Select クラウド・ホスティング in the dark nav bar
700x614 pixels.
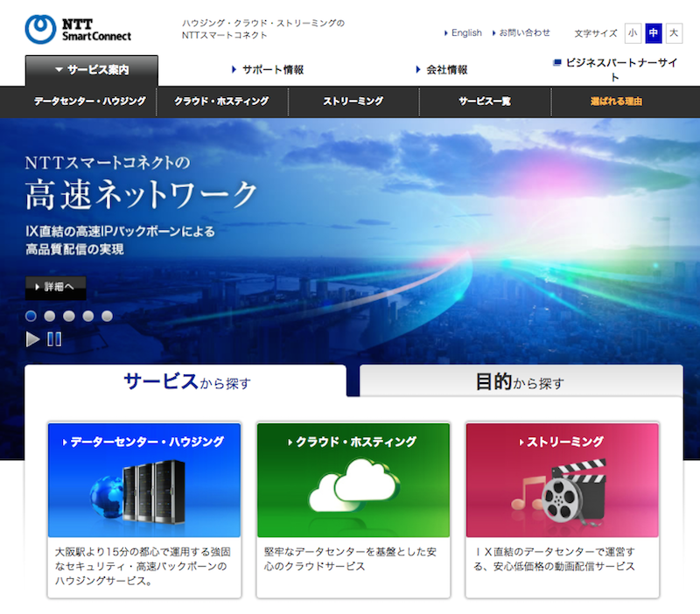[x=221, y=101]
